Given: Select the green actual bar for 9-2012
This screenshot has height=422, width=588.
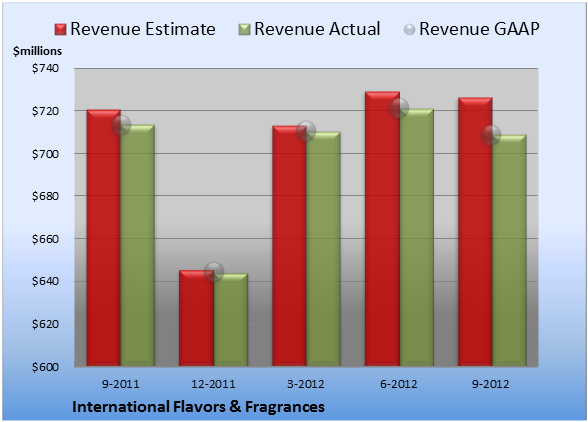Looking at the screenshot, I should coord(509,250).
